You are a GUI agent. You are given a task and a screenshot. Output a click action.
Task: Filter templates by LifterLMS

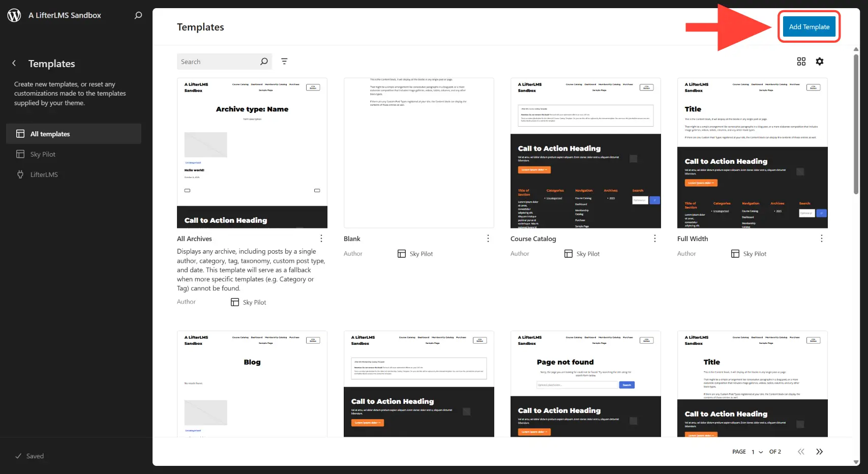(x=44, y=174)
